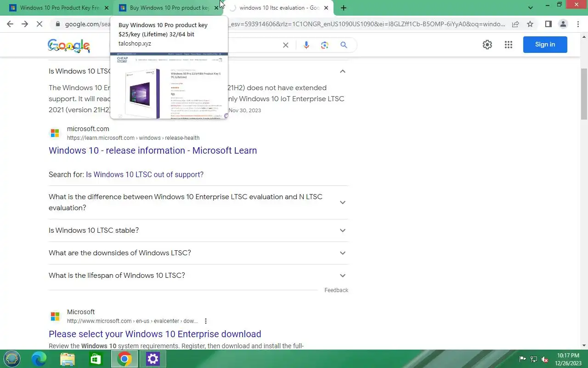Click the Feedback link
This screenshot has width=588, height=368.
click(336, 290)
